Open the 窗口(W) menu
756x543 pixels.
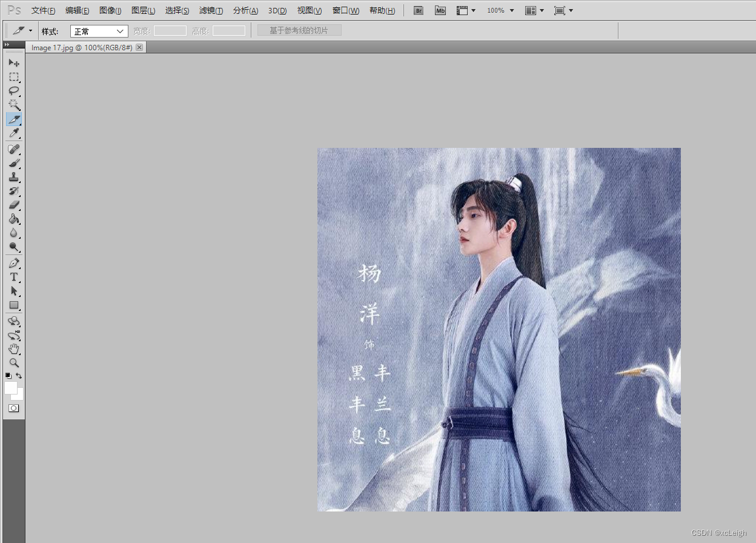point(346,10)
